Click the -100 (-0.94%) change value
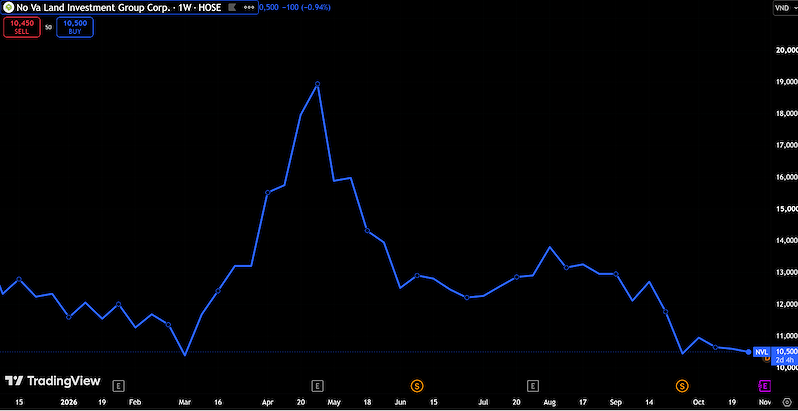Image resolution: width=798 pixels, height=411 pixels. click(308, 7)
